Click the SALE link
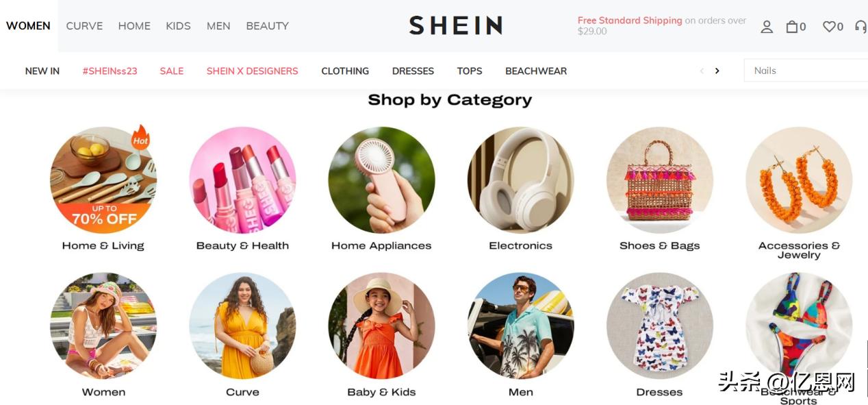The height and width of the screenshot is (405, 868). point(172,71)
